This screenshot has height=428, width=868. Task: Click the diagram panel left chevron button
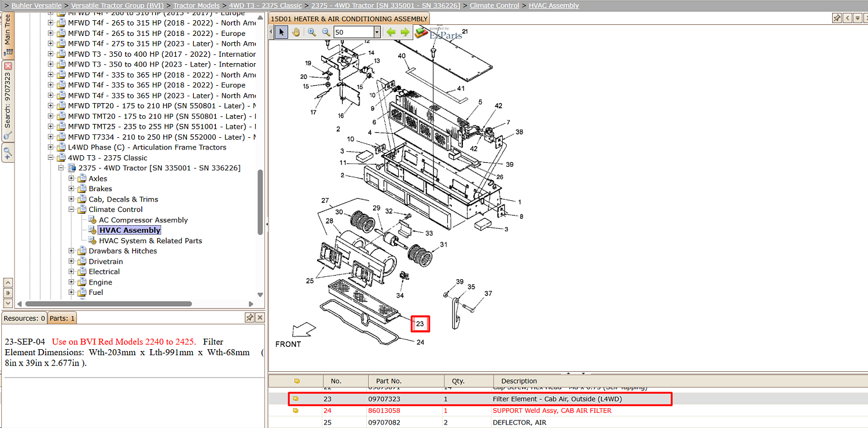tap(847, 18)
